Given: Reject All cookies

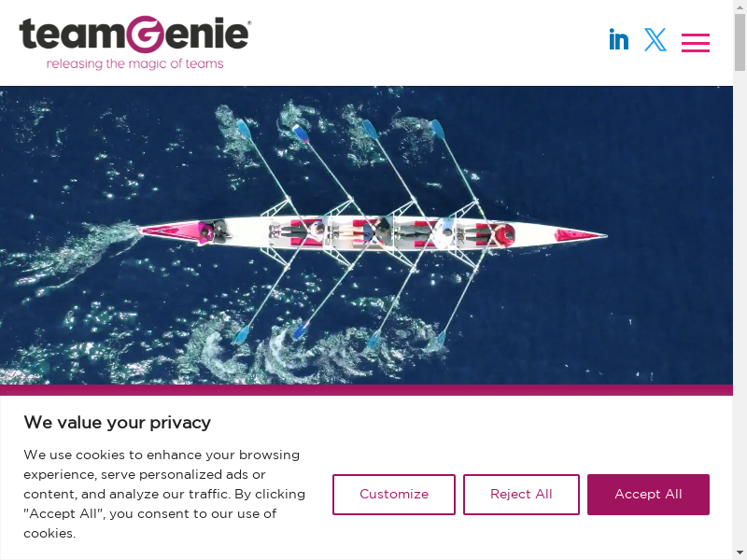Looking at the screenshot, I should (521, 495).
